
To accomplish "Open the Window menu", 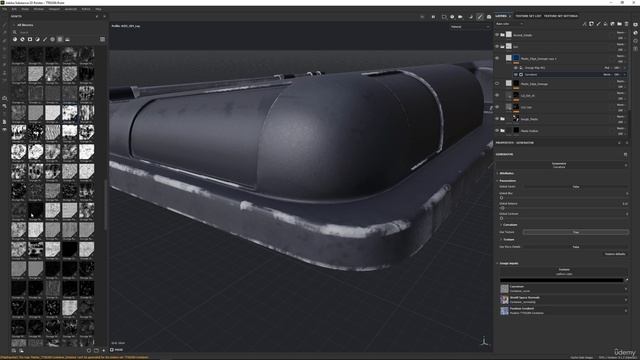I will (39, 9).
